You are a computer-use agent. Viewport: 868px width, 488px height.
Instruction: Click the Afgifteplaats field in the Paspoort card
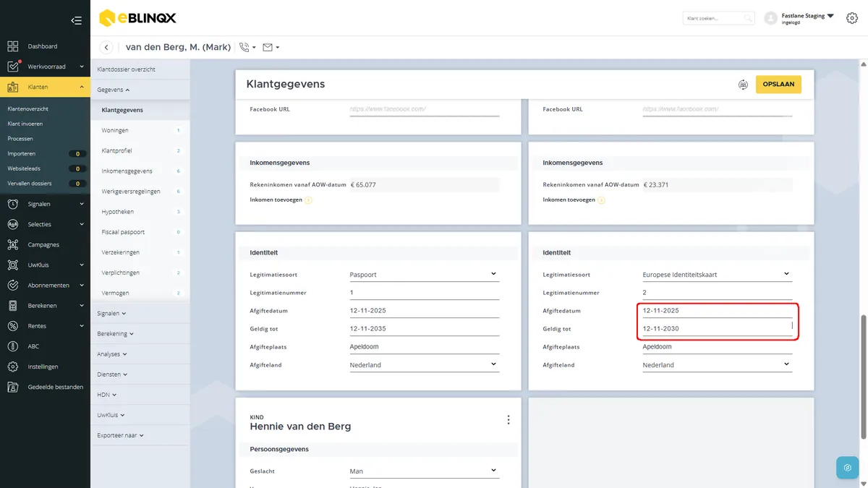[x=425, y=347]
